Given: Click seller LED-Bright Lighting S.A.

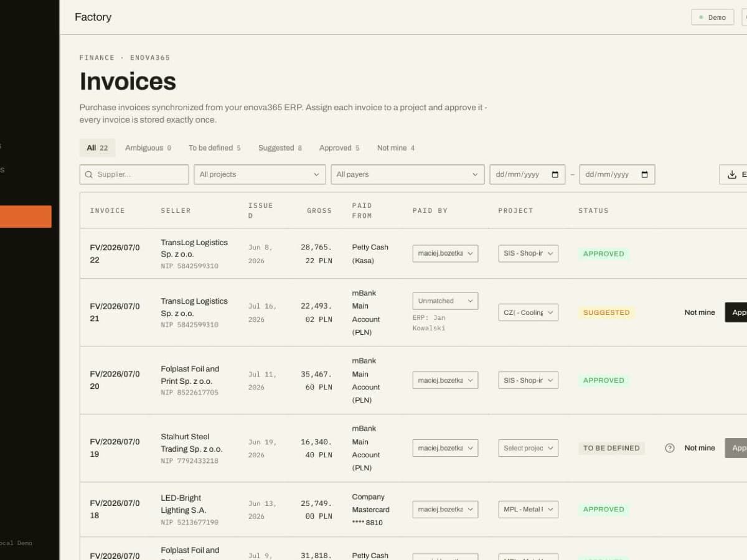Looking at the screenshot, I should coord(184,504).
